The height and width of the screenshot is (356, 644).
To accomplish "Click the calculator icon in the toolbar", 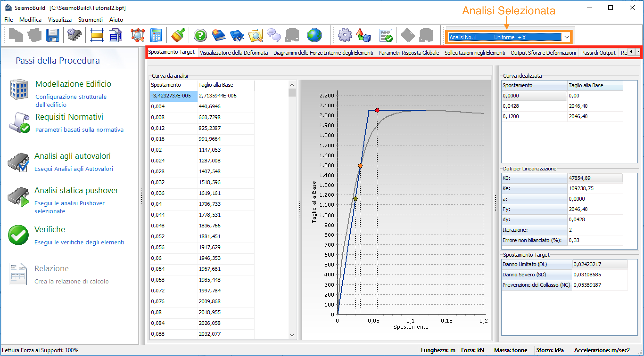I will (156, 35).
